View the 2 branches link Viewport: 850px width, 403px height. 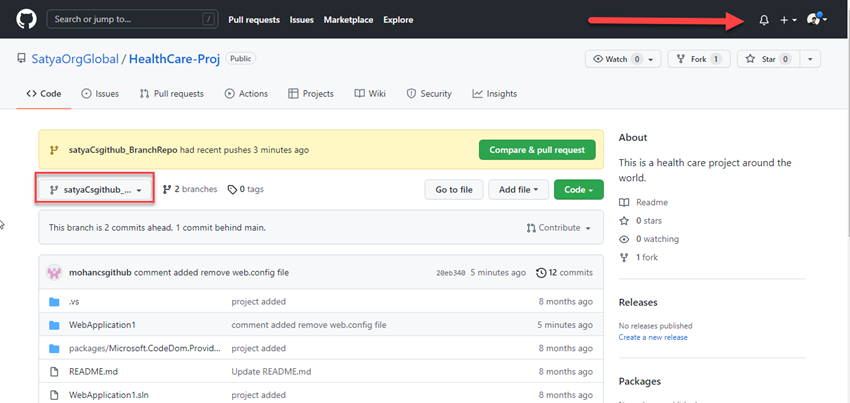(x=190, y=189)
